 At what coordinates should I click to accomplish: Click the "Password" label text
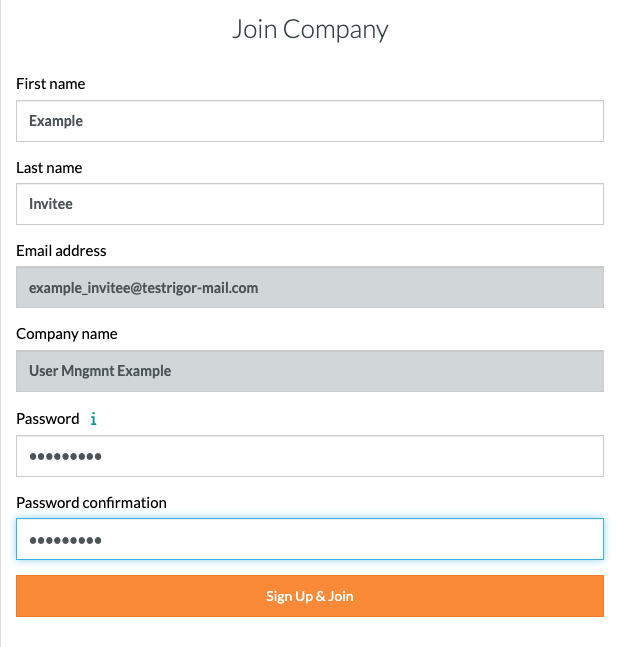click(x=47, y=419)
